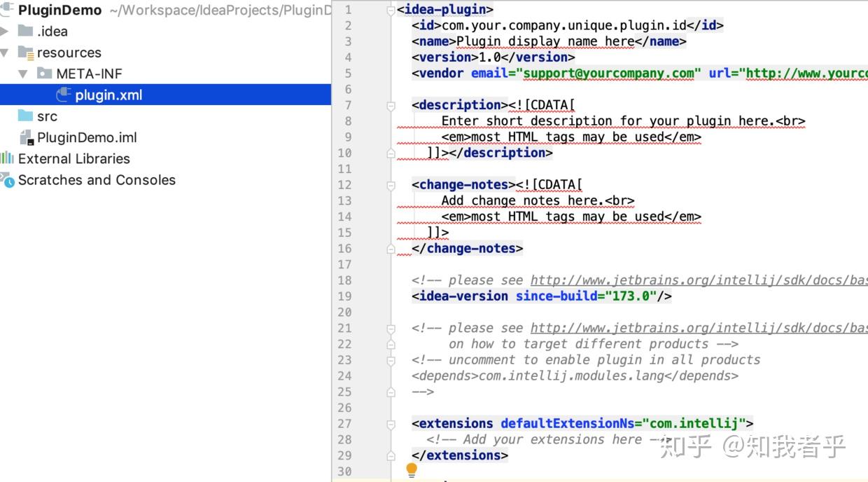
Task: Open Scratches and Consoles
Action: [97, 180]
